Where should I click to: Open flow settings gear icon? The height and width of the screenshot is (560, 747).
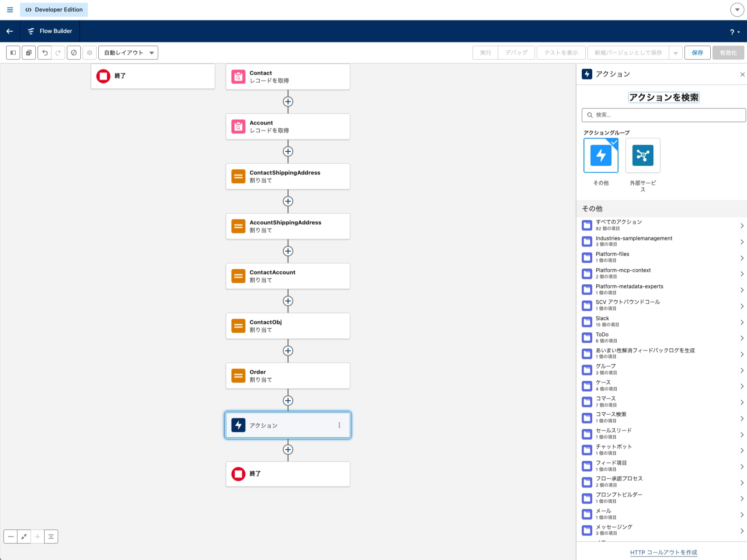click(90, 53)
